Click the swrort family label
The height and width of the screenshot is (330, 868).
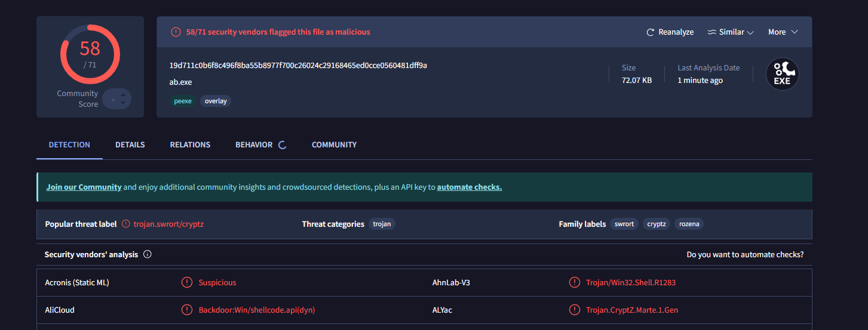624,224
